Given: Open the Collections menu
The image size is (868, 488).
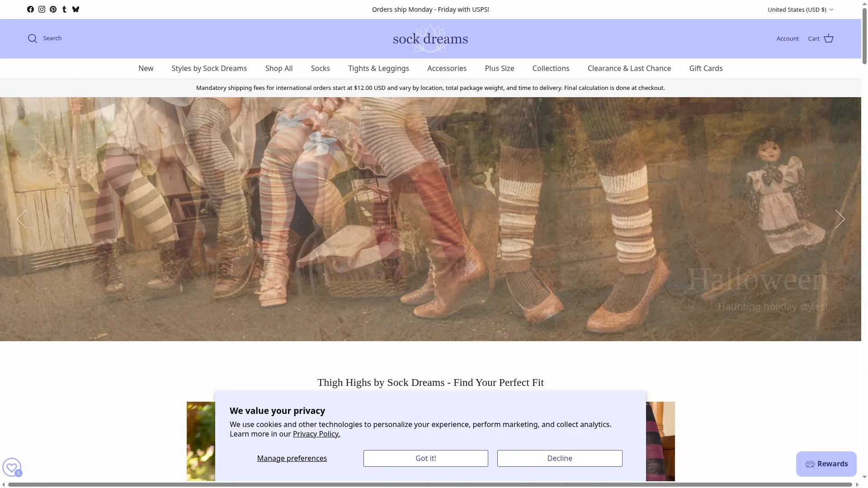Looking at the screenshot, I should [551, 68].
